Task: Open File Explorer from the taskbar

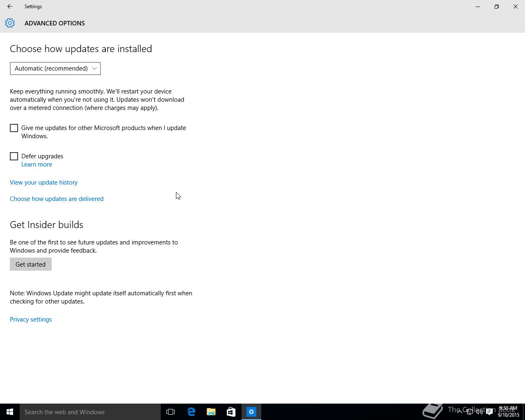Action: [x=211, y=412]
